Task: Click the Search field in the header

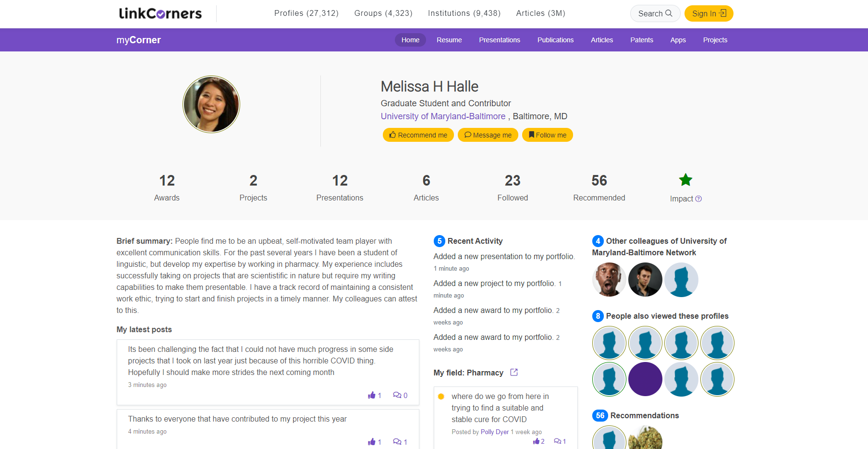Action: (655, 13)
